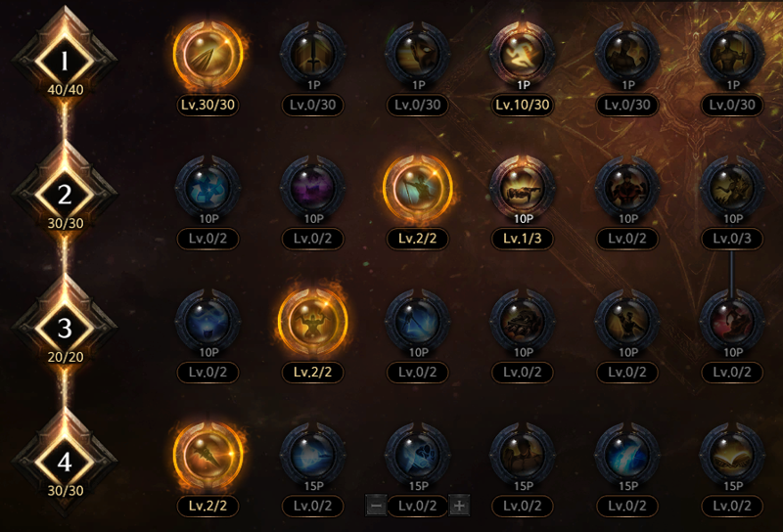Select the open book skill in tier 4
783x532 pixels.
click(732, 455)
